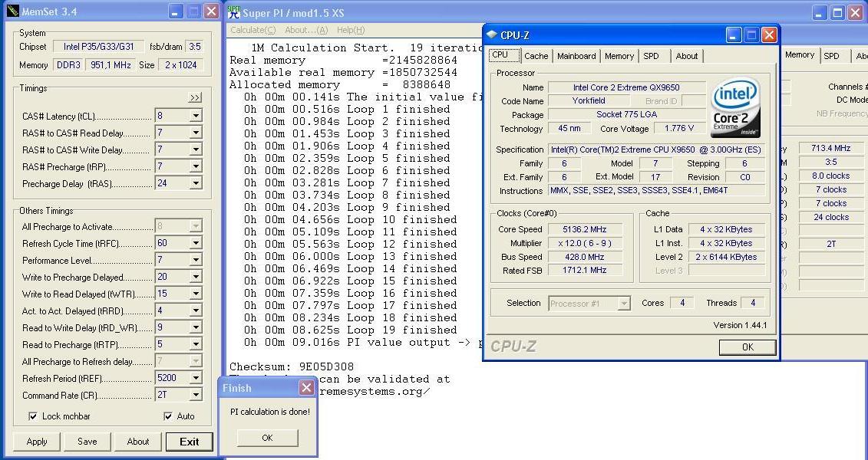
Task: Click OK in the CPU-Z window
Action: [x=748, y=347]
